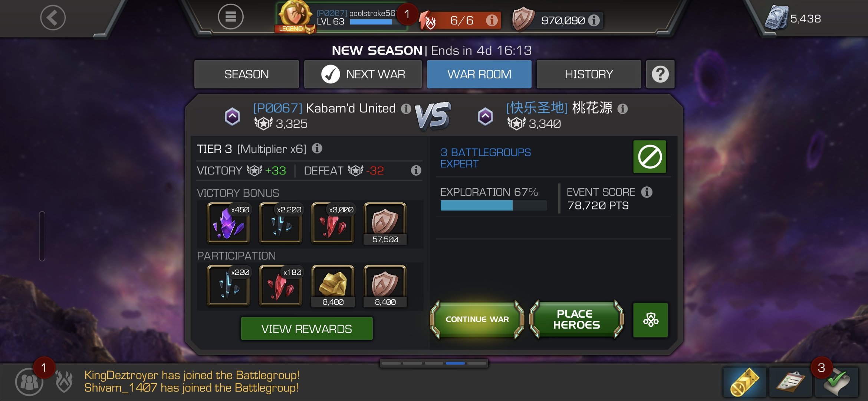The width and height of the screenshot is (868, 401).
Task: Open the question mark help icon
Action: click(x=660, y=74)
